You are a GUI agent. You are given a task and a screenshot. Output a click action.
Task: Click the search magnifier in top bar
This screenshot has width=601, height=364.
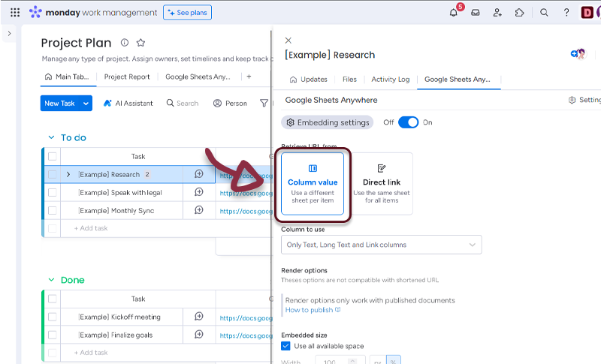pyautogui.click(x=545, y=13)
